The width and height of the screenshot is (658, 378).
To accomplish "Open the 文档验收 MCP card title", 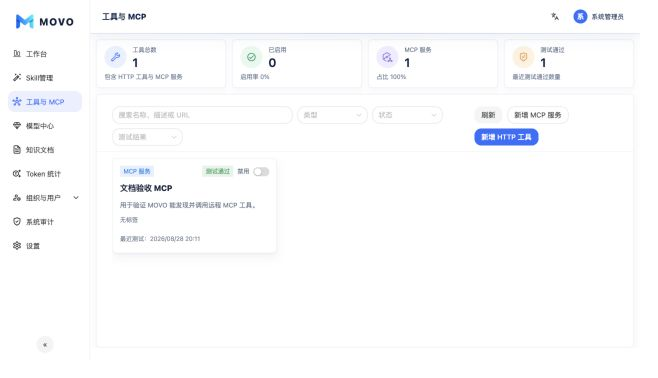I will tap(146, 188).
